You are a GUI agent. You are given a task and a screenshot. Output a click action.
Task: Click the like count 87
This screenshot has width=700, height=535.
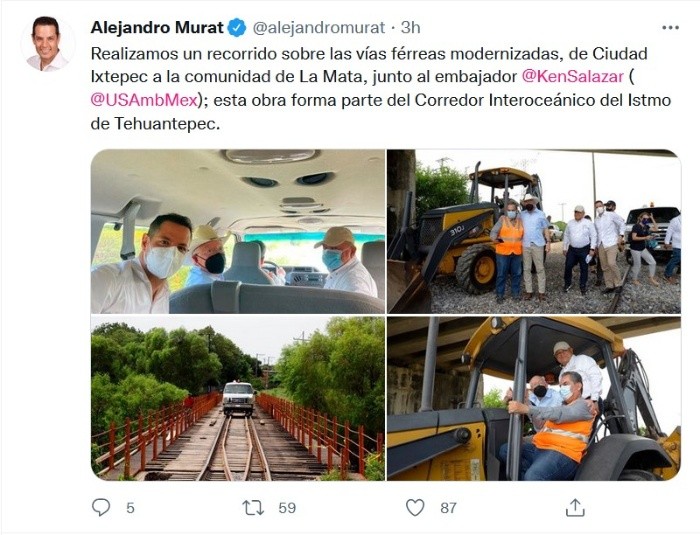(x=448, y=508)
